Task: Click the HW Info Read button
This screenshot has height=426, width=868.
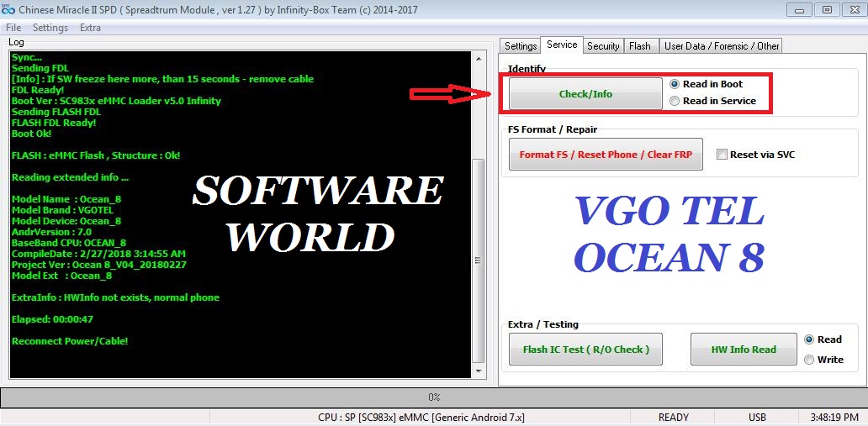Action: coord(744,349)
